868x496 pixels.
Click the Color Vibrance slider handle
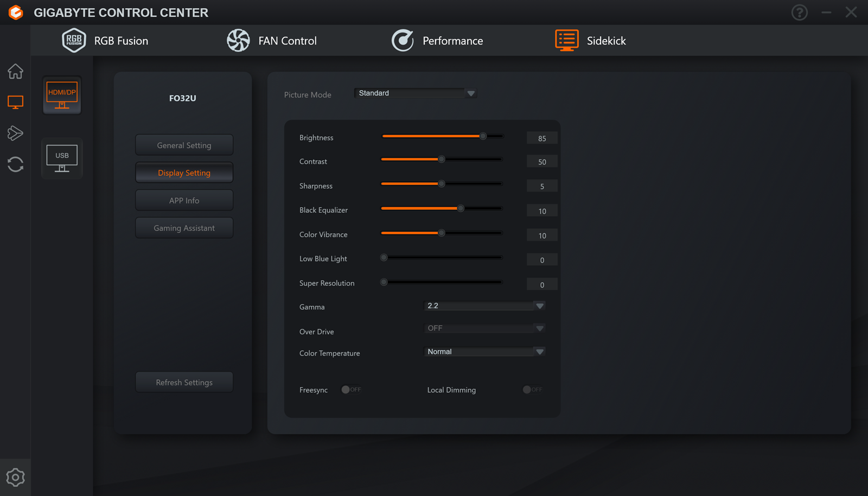click(x=442, y=233)
